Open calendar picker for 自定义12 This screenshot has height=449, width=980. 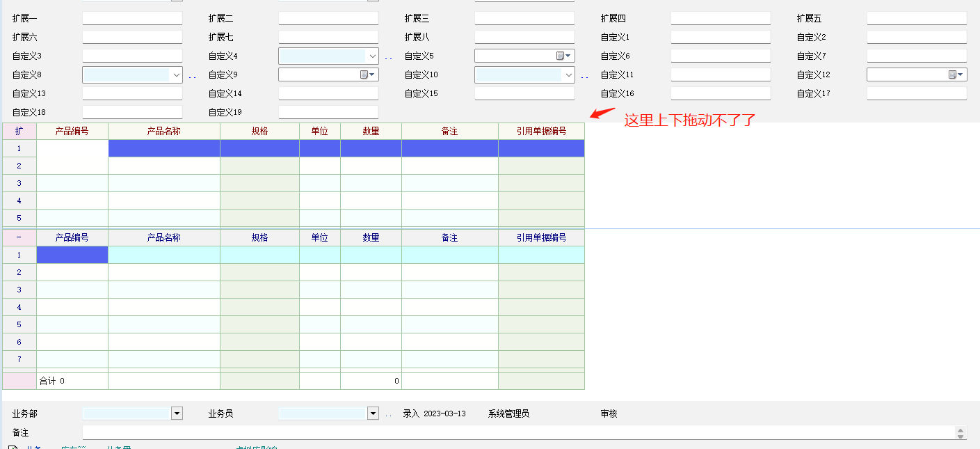pos(956,74)
